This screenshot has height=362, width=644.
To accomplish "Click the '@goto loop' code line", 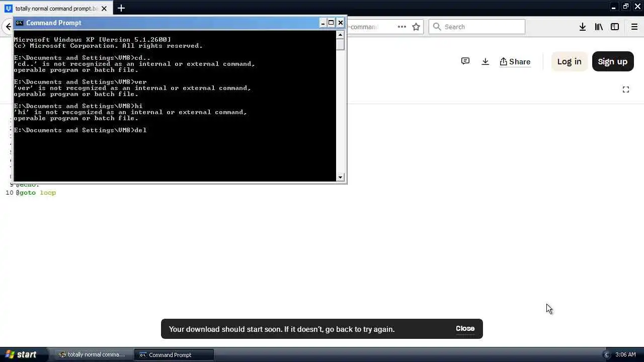I will pos(36,193).
